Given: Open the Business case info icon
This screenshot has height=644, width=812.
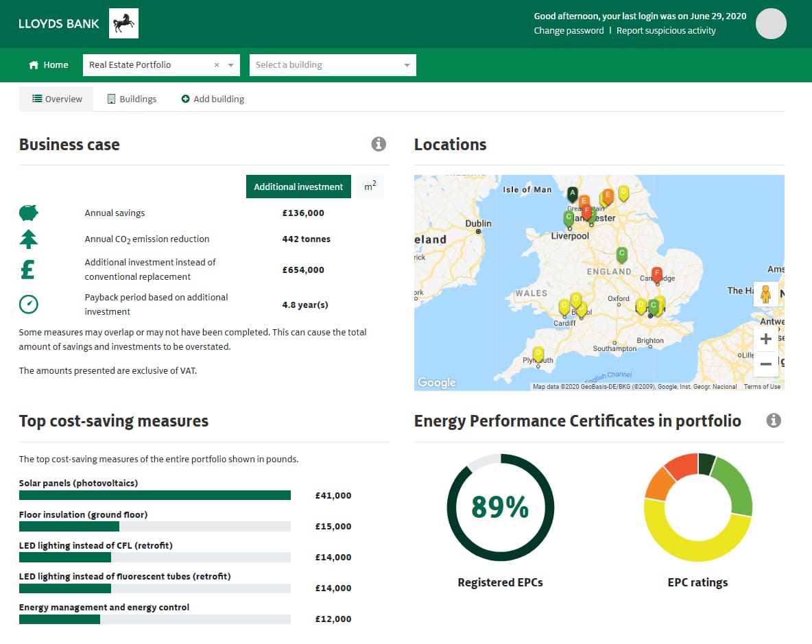Looking at the screenshot, I should point(379,144).
